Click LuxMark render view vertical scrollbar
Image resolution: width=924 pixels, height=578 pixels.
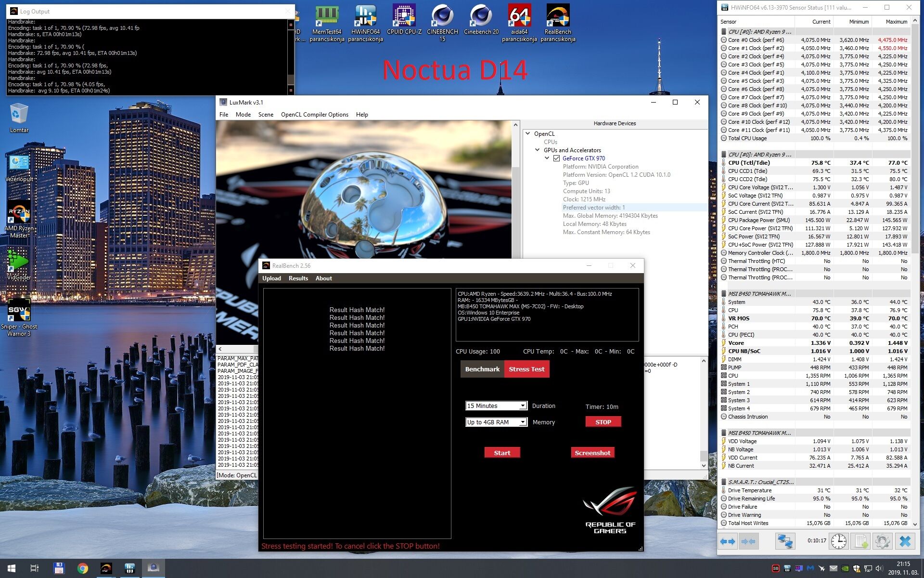[515, 189]
